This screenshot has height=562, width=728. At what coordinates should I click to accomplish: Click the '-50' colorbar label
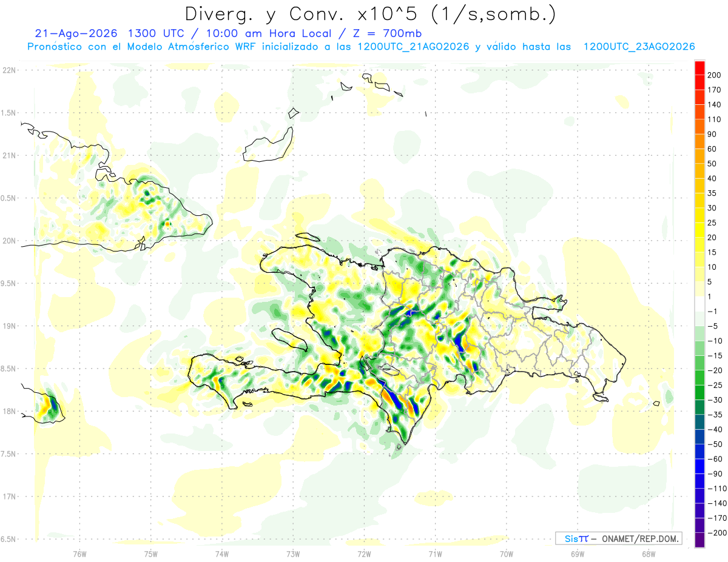pyautogui.click(x=715, y=444)
